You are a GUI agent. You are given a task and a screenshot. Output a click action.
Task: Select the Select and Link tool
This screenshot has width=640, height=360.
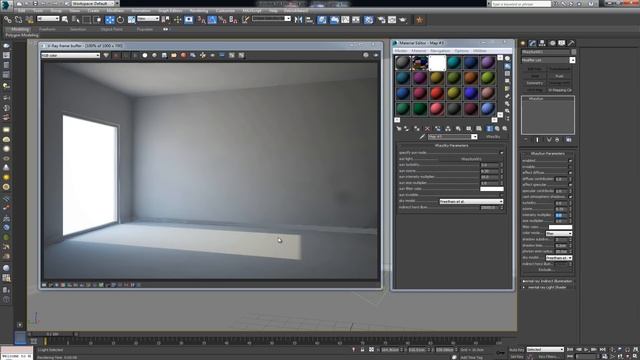click(x=8, y=20)
